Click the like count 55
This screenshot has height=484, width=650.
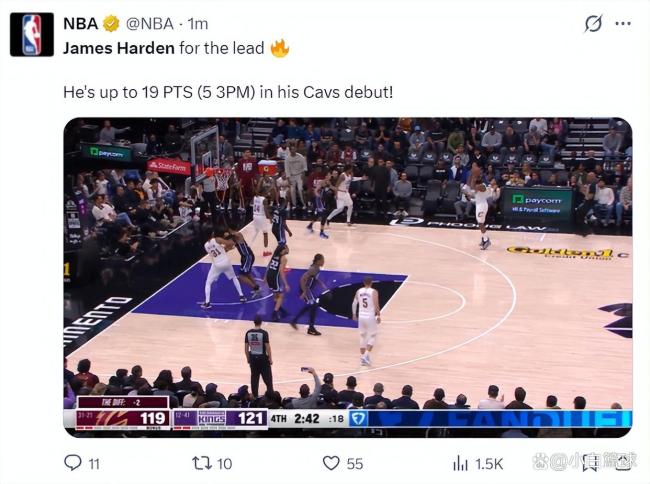[x=355, y=464]
